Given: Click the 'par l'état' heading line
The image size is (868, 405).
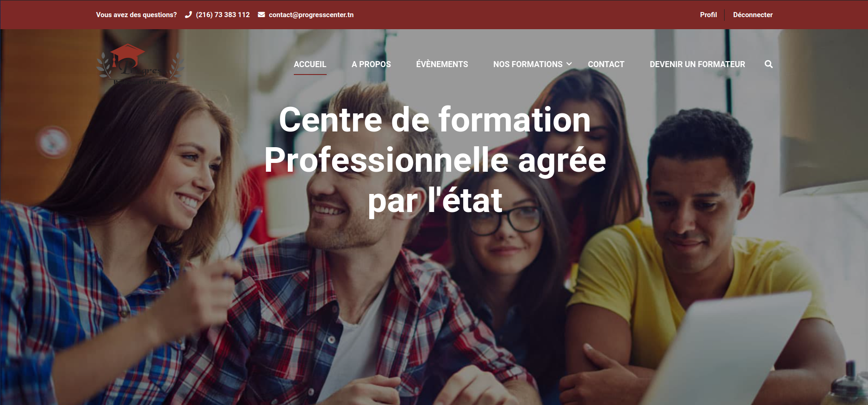Looking at the screenshot, I should 435,200.
